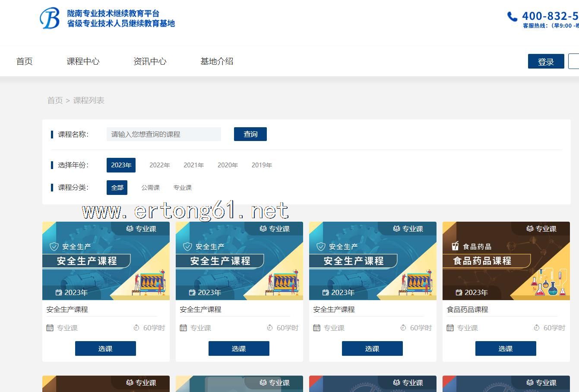Filter courses by 公需课 category
The height and width of the screenshot is (392, 579).
click(x=150, y=188)
